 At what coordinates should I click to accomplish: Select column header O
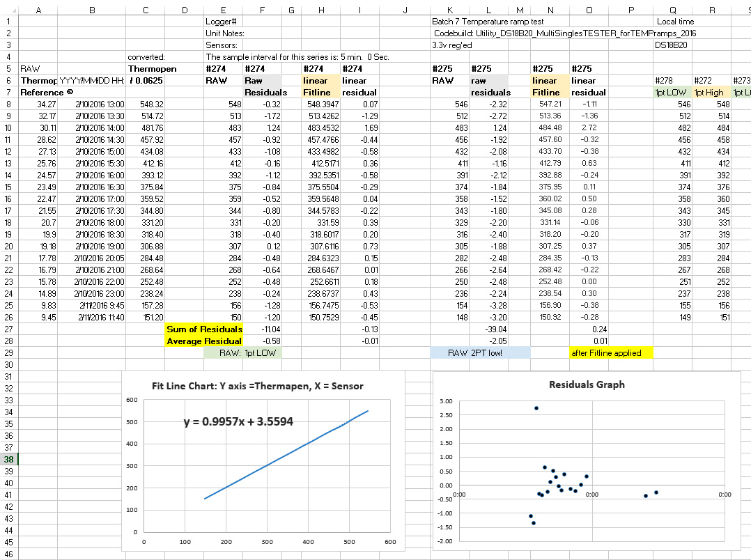pos(589,10)
